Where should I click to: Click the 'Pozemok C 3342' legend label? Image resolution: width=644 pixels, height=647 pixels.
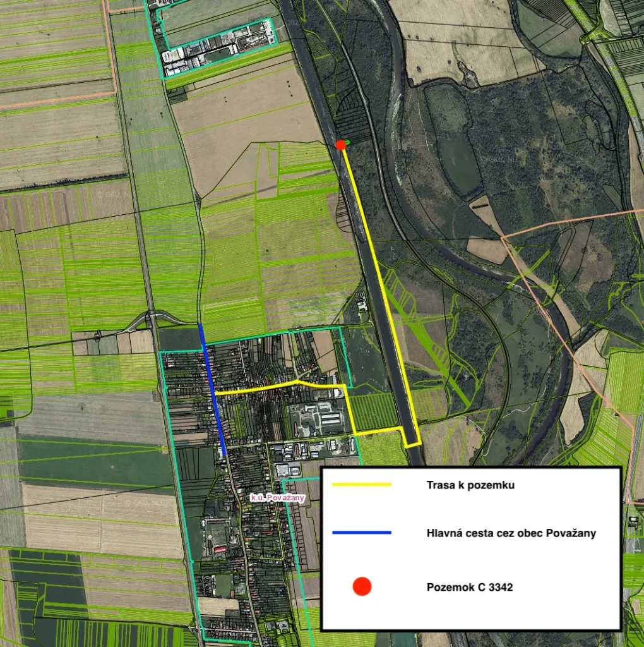click(x=470, y=587)
